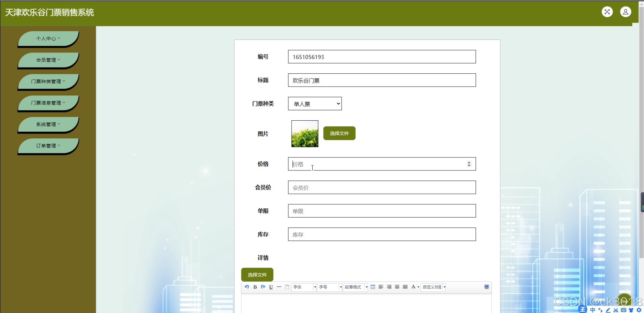
Task: Justify text in editor
Action: point(405,287)
